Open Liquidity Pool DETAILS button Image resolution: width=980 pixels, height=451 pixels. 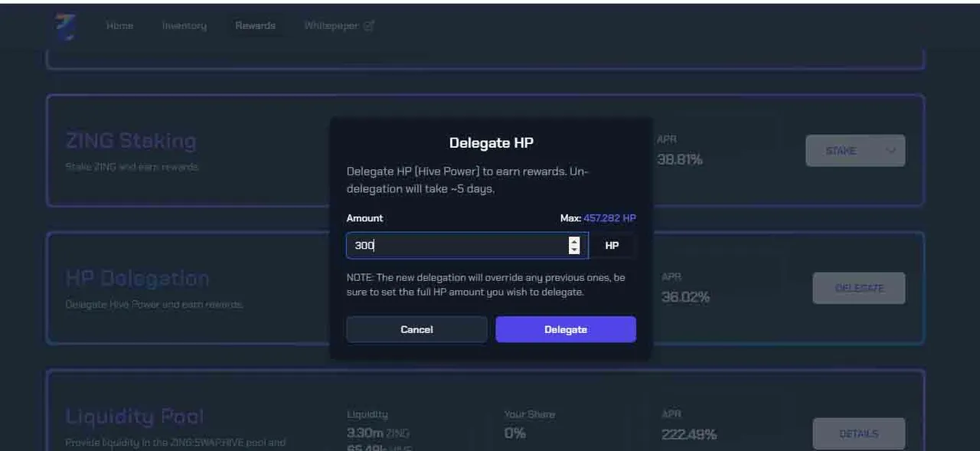tap(859, 433)
